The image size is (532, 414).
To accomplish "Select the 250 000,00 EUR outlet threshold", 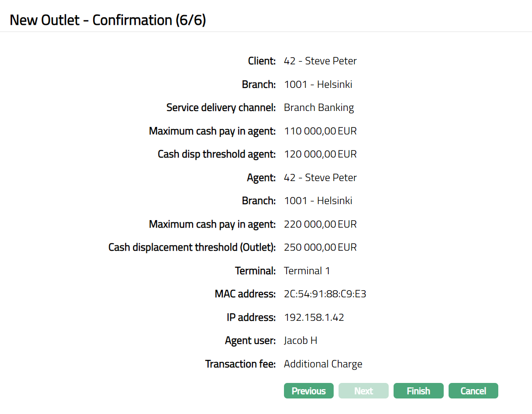I will [x=320, y=247].
